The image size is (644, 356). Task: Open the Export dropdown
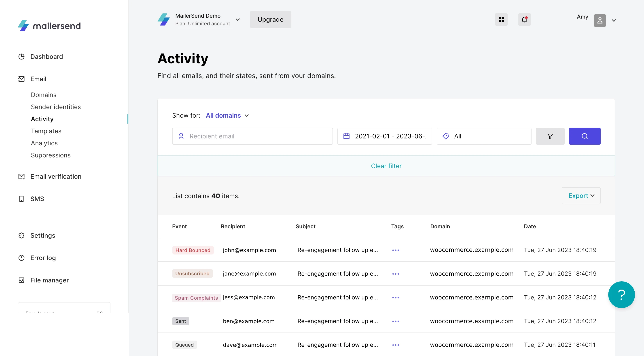[x=581, y=196]
